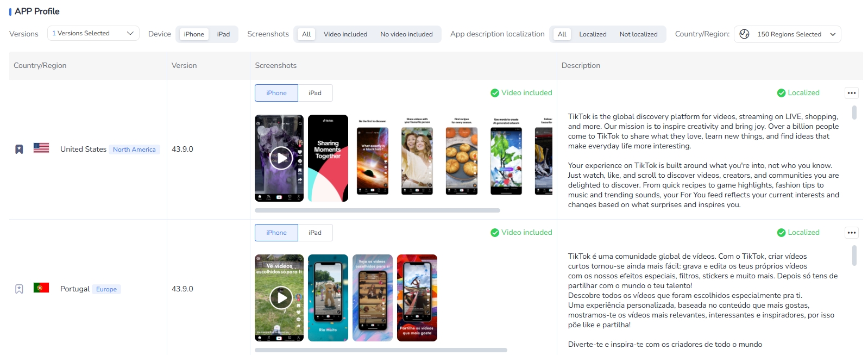Bookmark the United States row
Image resolution: width=868 pixels, height=355 pixels.
click(x=19, y=149)
